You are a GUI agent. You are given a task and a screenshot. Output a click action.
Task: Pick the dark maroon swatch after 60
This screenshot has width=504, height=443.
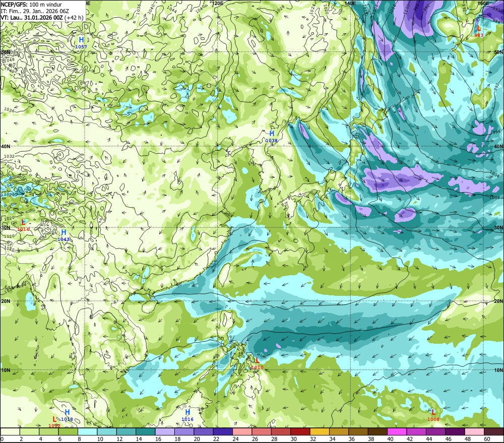coord(494,432)
